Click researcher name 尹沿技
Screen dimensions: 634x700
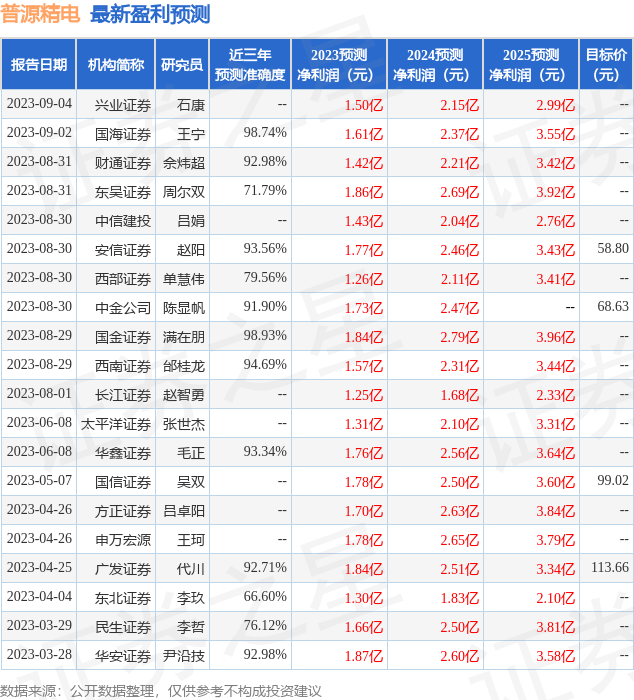pyautogui.click(x=184, y=657)
